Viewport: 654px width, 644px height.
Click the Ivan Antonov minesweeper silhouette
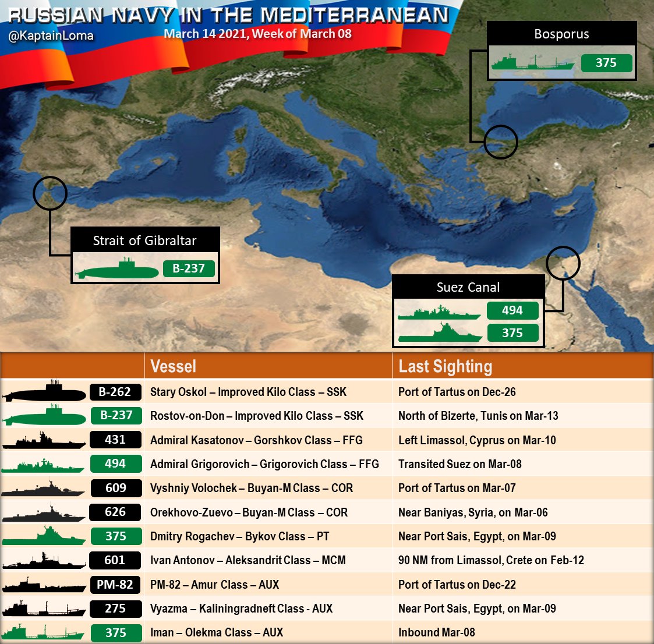pos(44,561)
